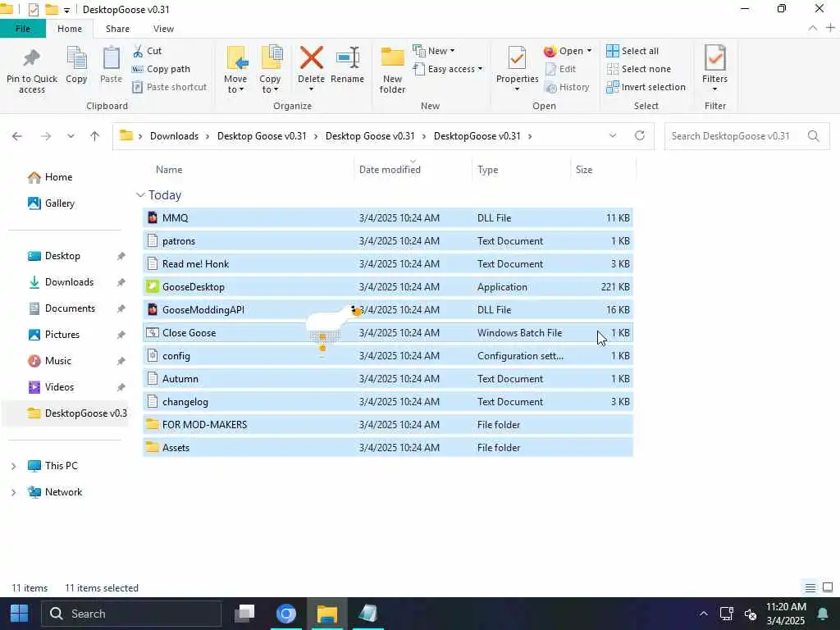840x630 pixels.
Task: Expand Easy access dropdown
Action: pyautogui.click(x=448, y=69)
